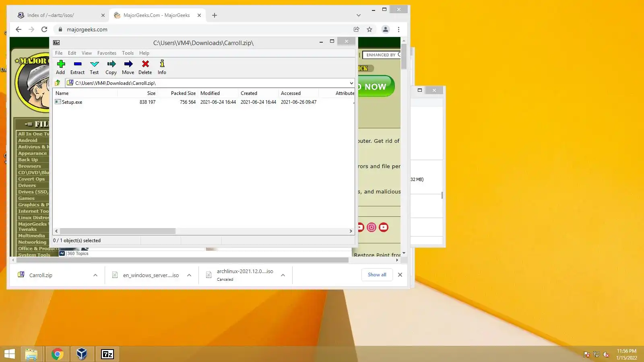Image resolution: width=644 pixels, height=362 pixels.
Task: Close the Index of isos tab
Action: click(x=103, y=15)
